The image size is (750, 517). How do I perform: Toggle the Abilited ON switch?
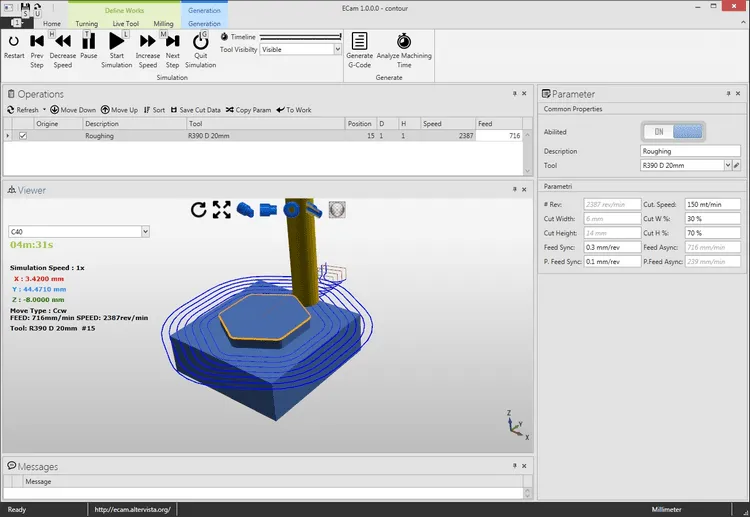click(x=673, y=132)
